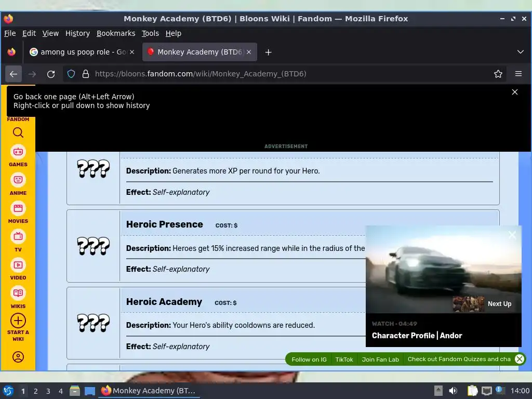Dismiss the green social links bar

pyautogui.click(x=519, y=359)
